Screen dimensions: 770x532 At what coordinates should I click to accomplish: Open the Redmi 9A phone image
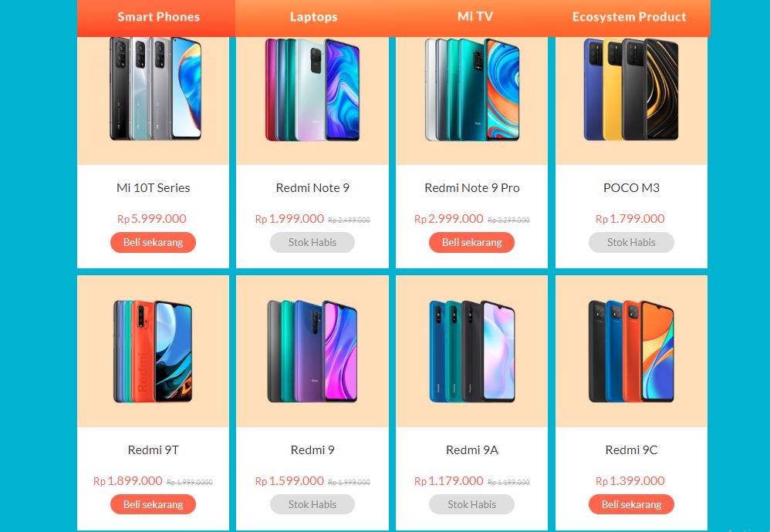(472, 352)
